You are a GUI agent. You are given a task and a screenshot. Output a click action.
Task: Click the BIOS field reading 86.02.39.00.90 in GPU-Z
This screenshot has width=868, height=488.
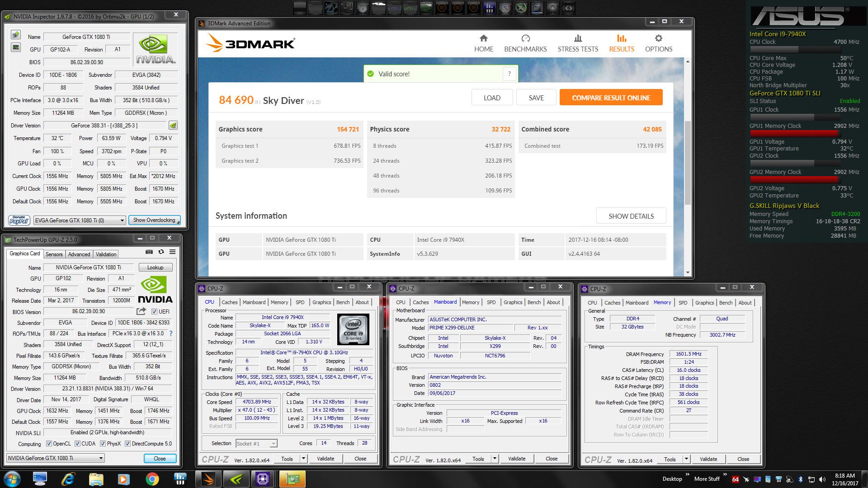(x=89, y=311)
